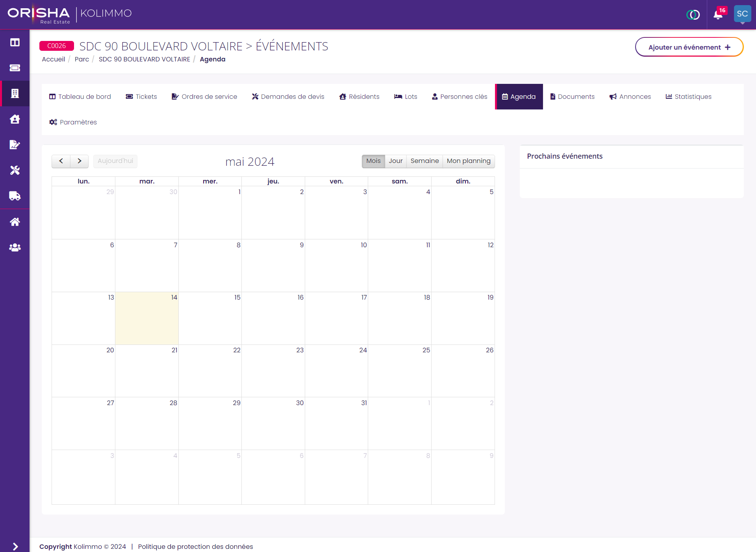Switch calendar to Jour view
Screen dimensions: 756x552
click(x=396, y=161)
